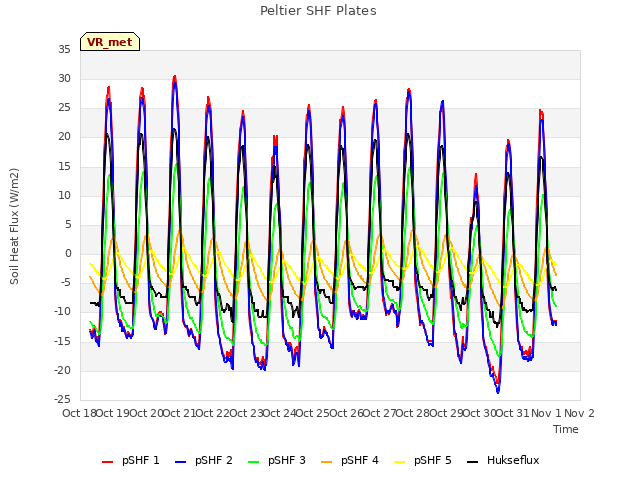Click the Oct 18 x-axis tick label
The height and width of the screenshot is (480, 640).
click(79, 413)
